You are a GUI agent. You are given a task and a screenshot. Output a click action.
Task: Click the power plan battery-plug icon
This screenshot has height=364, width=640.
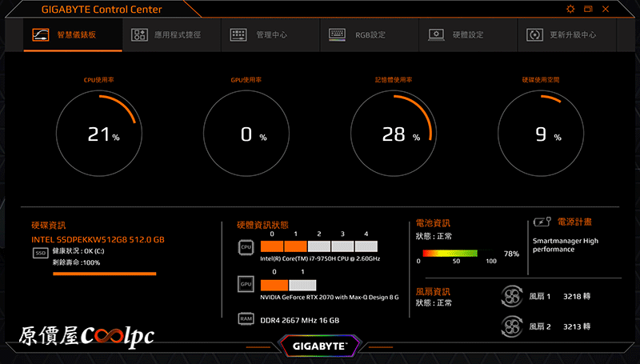[542, 222]
